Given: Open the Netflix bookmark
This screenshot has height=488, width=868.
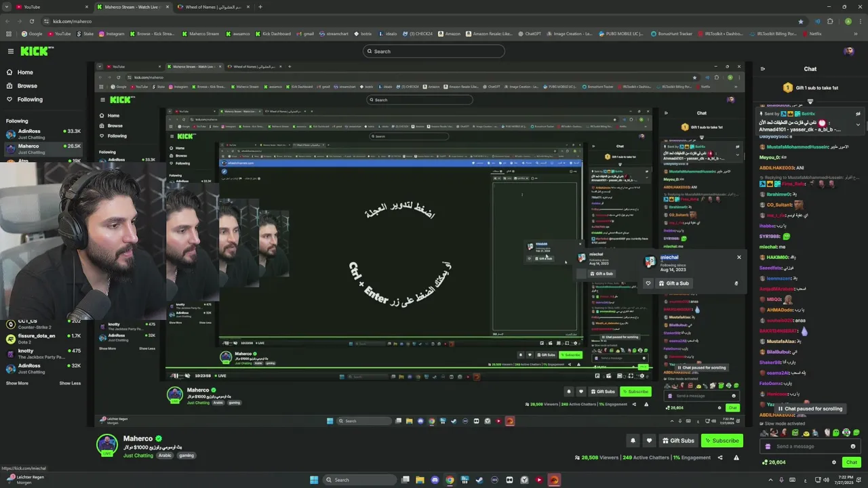Looking at the screenshot, I should pos(812,33).
